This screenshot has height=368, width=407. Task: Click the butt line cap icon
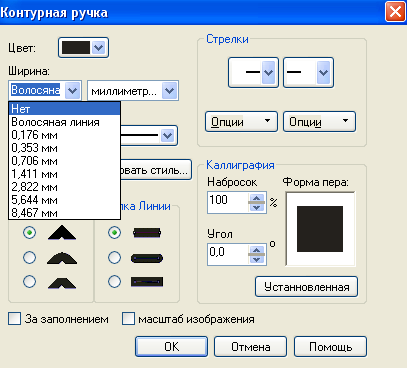147,233
